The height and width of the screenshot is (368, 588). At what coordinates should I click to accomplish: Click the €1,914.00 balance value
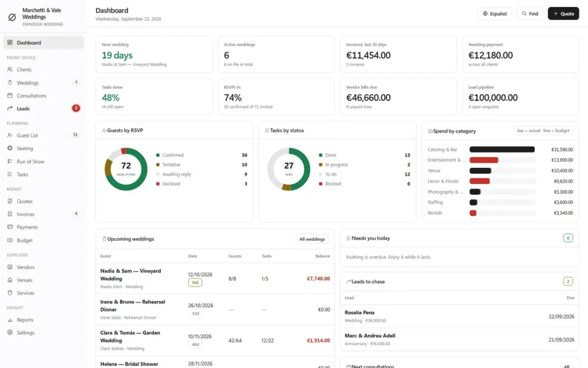point(318,340)
